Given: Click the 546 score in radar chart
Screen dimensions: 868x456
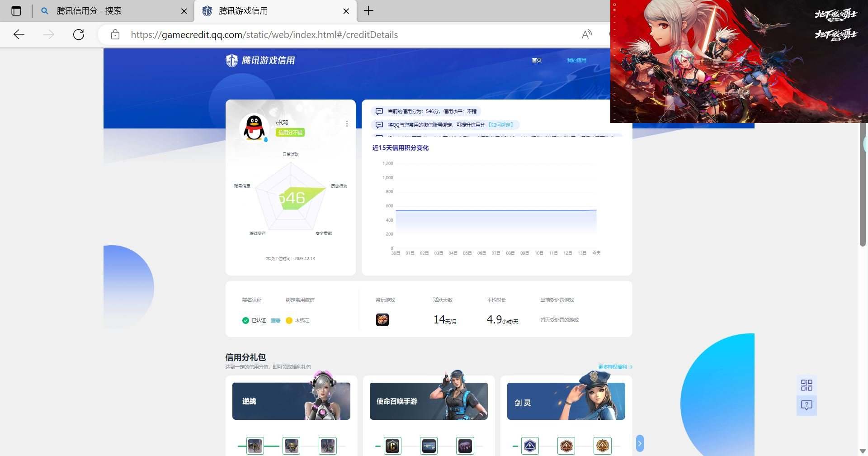Looking at the screenshot, I should click(x=292, y=198).
